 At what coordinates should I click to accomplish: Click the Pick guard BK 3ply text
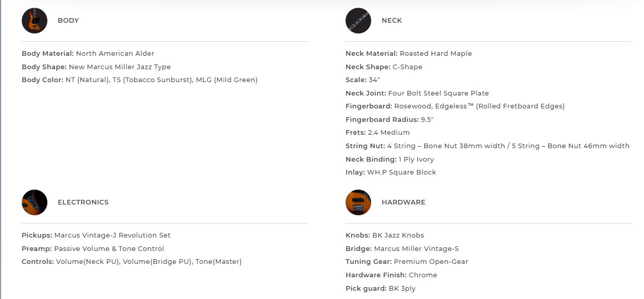[381, 289]
